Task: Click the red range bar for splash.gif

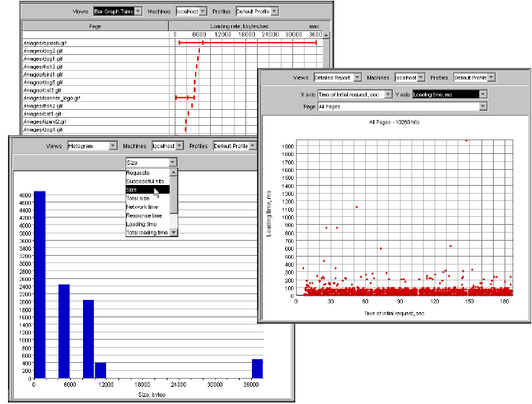Action: point(248,43)
